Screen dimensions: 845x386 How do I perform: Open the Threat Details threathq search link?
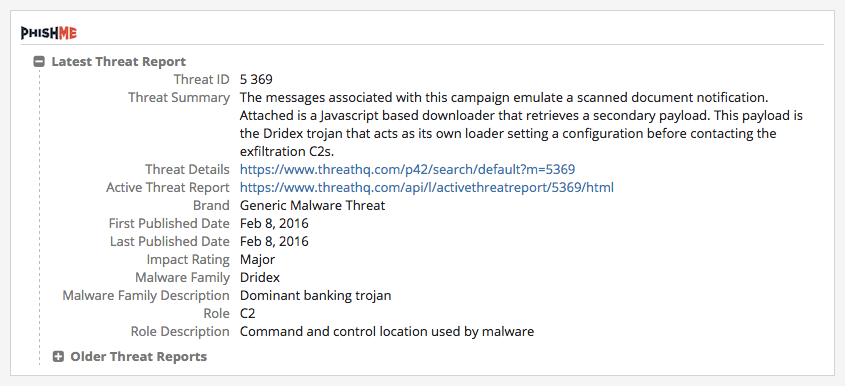[x=407, y=169]
